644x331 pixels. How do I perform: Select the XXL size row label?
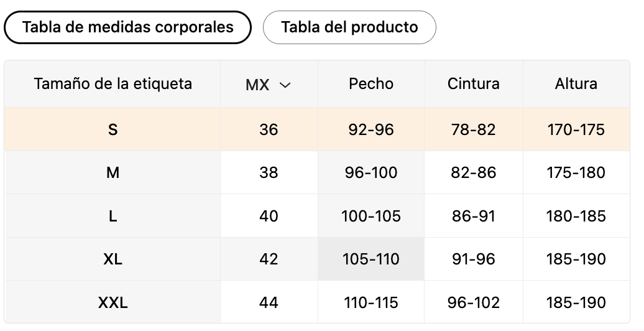click(x=113, y=302)
